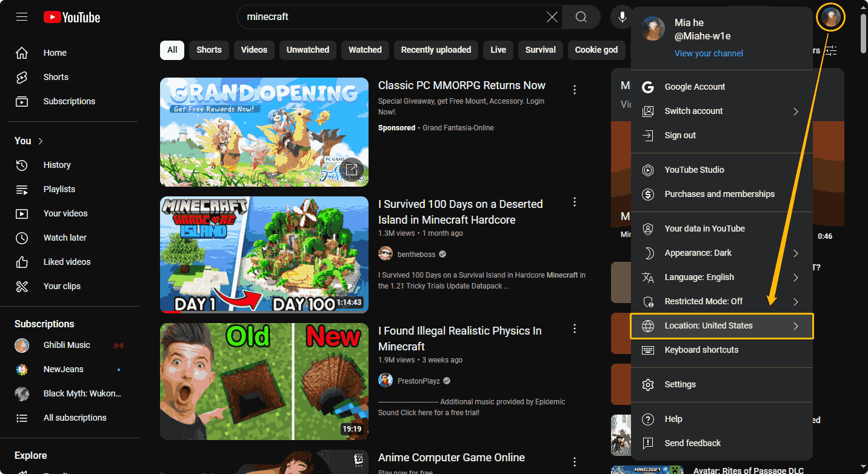Screen dimensions: 868x474
Task: Open Help from account menu
Action: click(721, 419)
